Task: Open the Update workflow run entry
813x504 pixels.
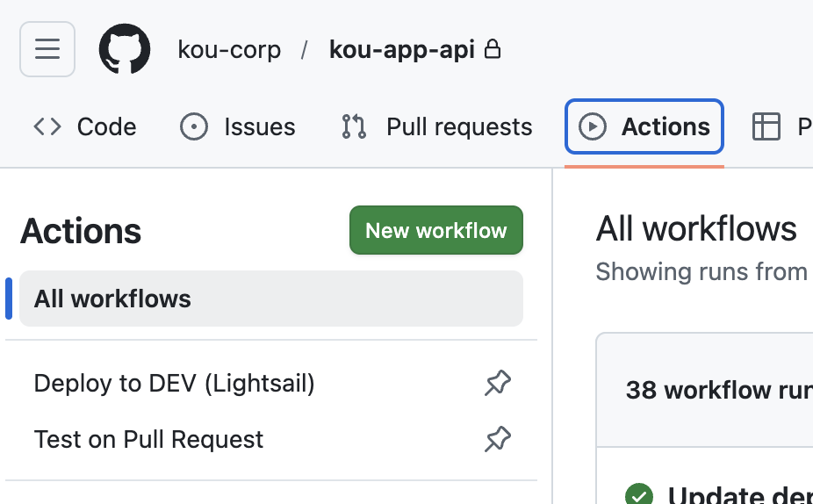Action: 740,495
